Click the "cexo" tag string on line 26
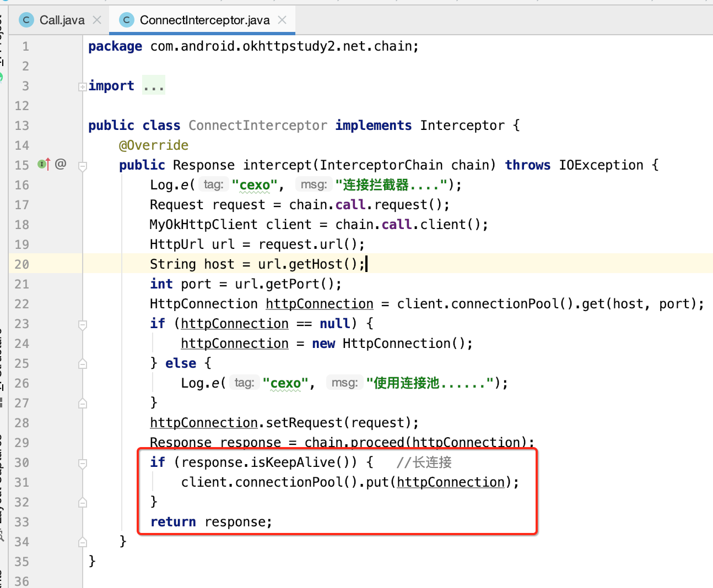The width and height of the screenshot is (713, 588). click(x=285, y=383)
